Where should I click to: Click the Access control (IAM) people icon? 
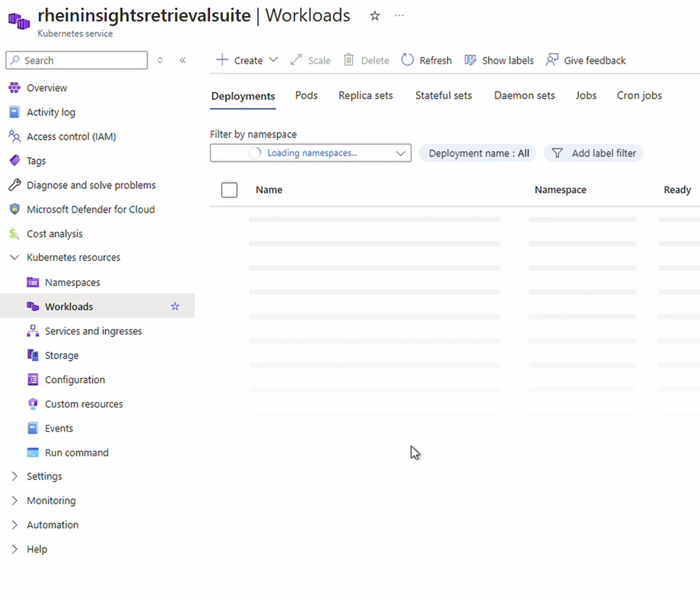click(x=15, y=136)
